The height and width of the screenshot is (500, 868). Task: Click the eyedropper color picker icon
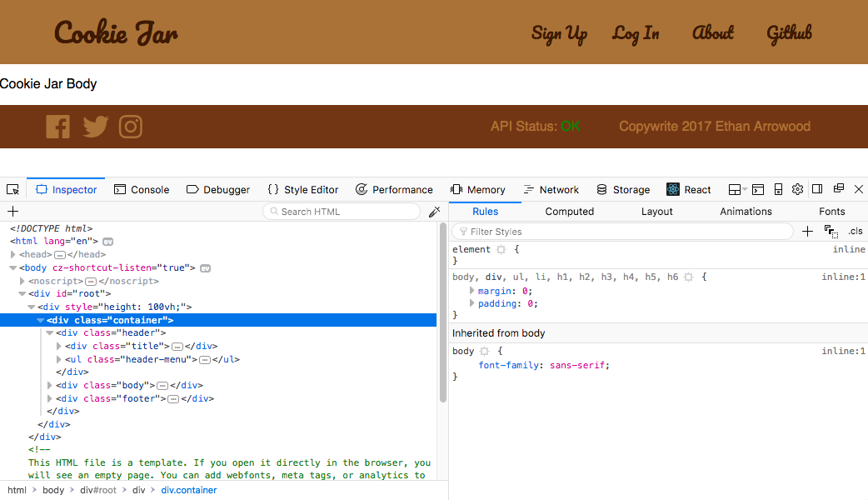coord(435,212)
